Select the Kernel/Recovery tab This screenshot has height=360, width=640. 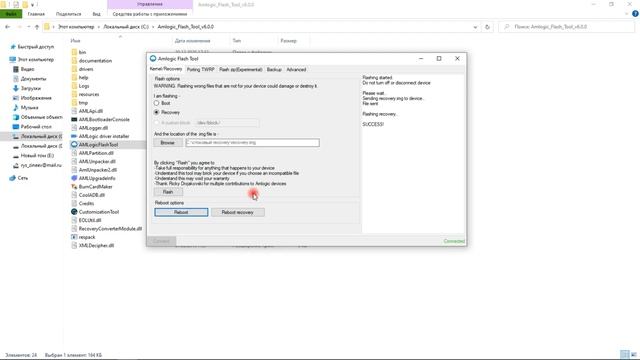click(166, 69)
